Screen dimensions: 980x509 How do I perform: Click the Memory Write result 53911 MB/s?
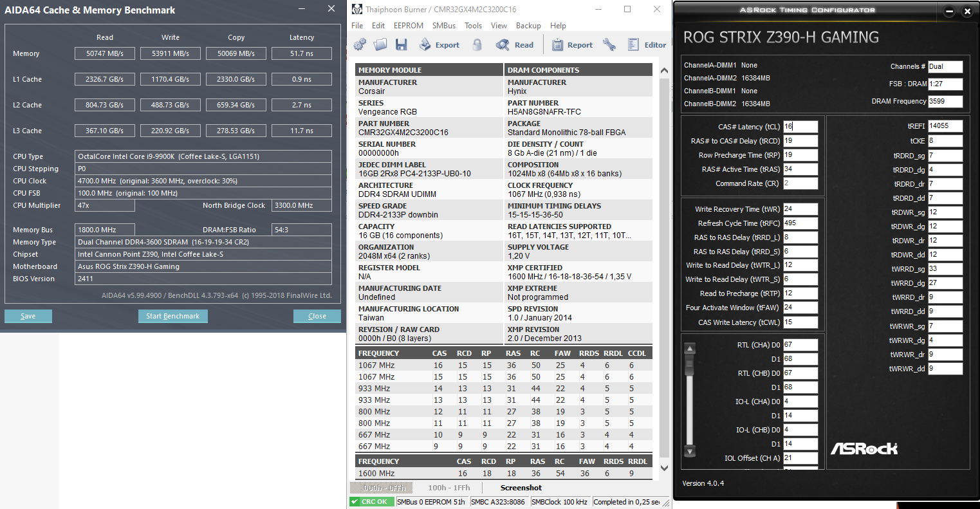click(x=171, y=53)
